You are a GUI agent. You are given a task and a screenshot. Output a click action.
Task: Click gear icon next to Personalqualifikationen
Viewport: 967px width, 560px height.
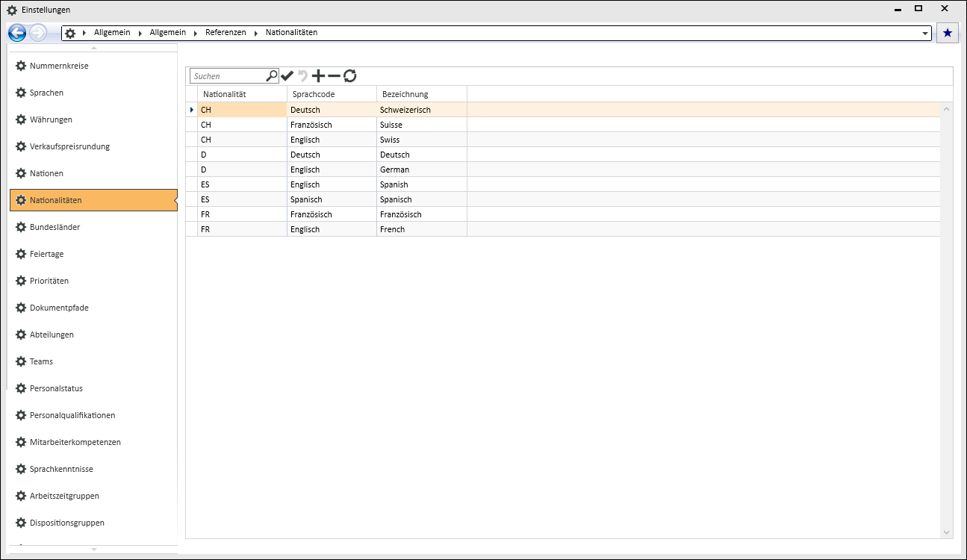click(21, 415)
